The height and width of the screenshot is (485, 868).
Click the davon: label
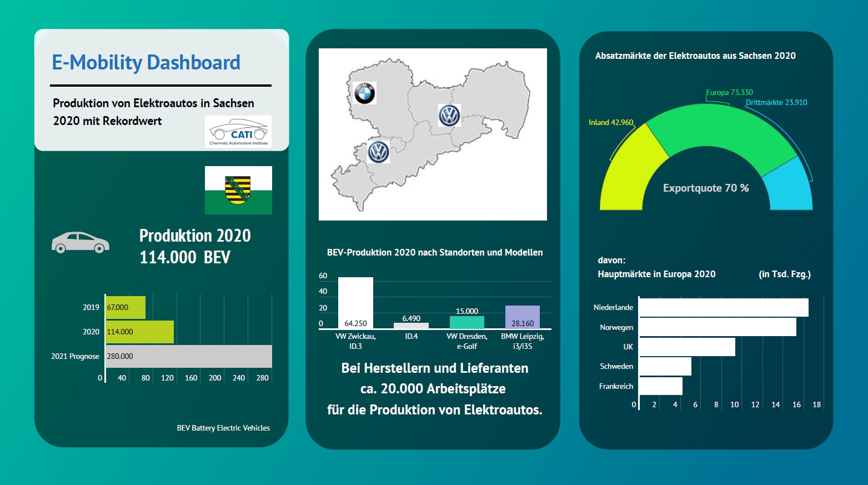[611, 260]
